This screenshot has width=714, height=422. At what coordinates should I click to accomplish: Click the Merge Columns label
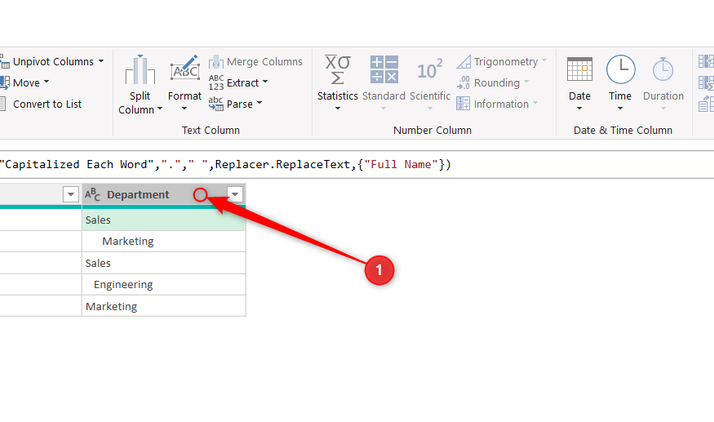265,61
